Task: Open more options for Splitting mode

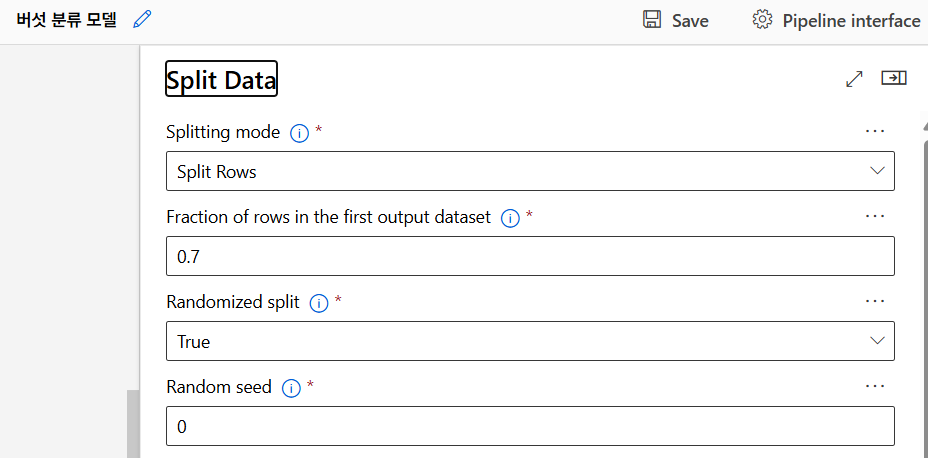Action: (x=875, y=131)
